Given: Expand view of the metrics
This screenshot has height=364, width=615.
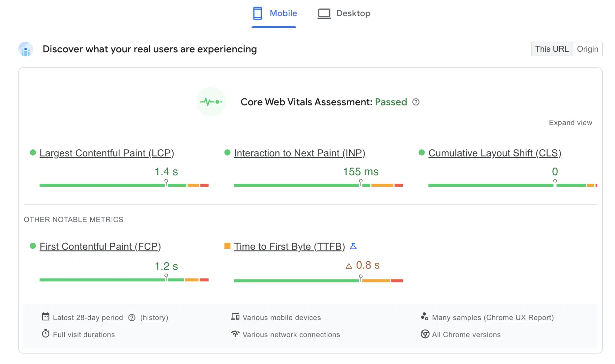Looking at the screenshot, I should coord(570,122).
